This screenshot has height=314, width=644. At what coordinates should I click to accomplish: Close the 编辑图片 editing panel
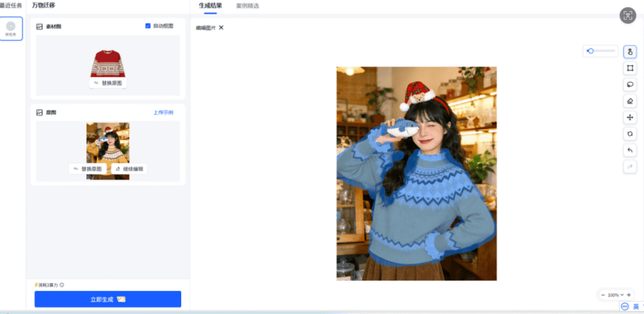click(x=221, y=28)
